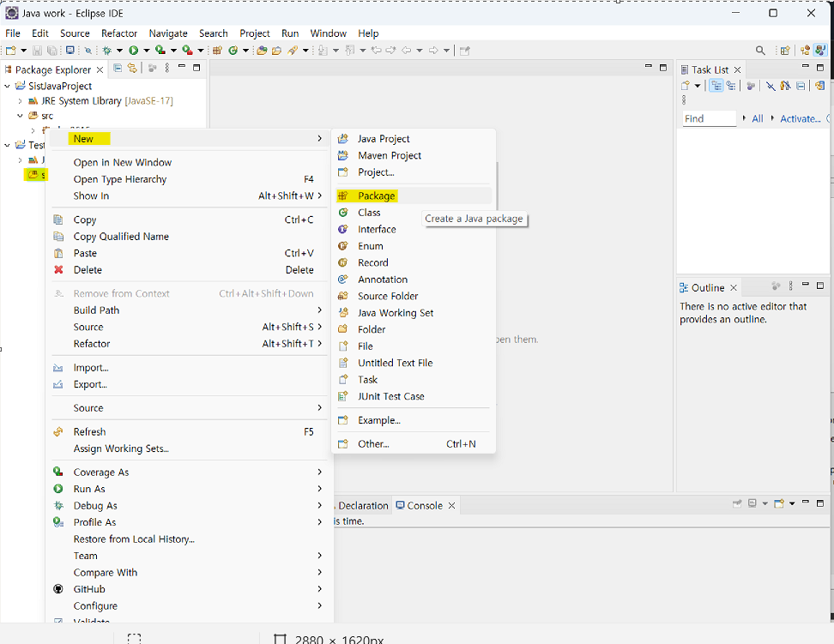Switch to the Console tab
The height and width of the screenshot is (644, 834).
click(x=425, y=505)
